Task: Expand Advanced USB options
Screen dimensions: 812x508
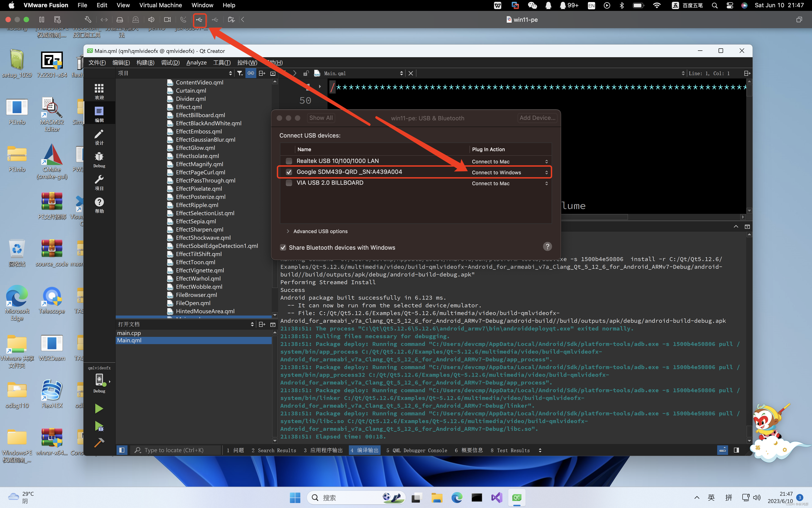Action: [x=288, y=231]
